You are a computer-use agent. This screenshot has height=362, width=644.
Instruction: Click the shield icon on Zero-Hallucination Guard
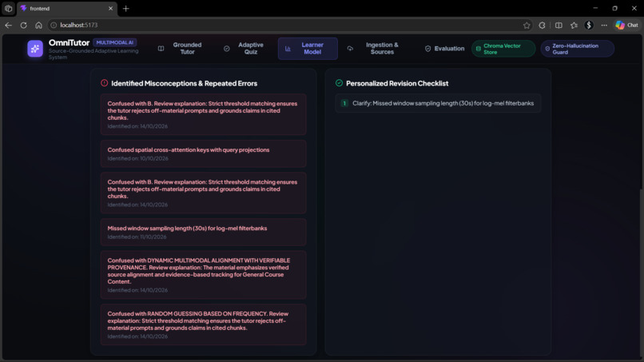click(547, 49)
